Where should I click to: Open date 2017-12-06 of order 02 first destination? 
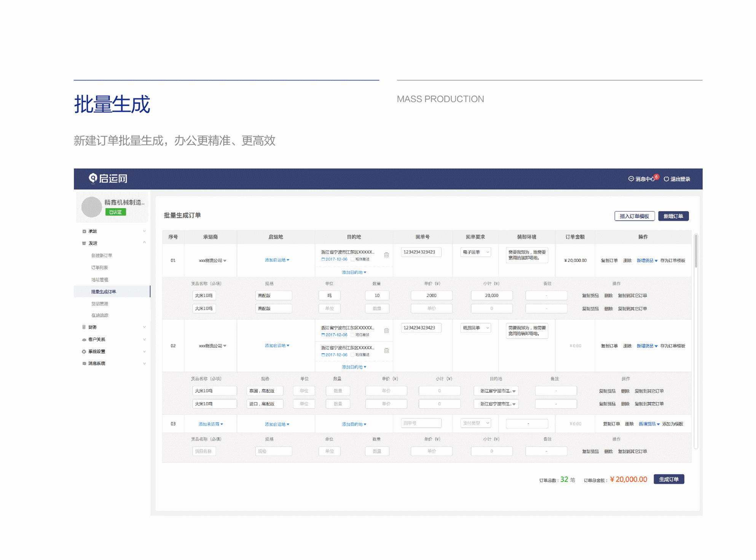point(334,335)
